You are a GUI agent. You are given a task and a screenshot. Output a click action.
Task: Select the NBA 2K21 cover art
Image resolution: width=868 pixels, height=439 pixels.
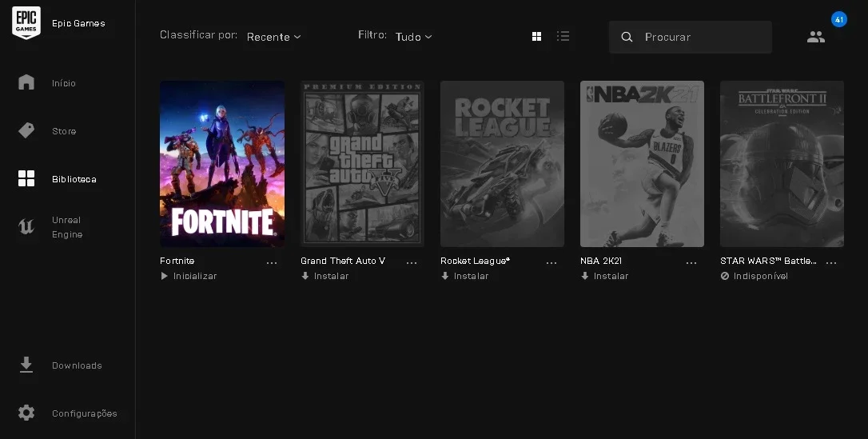(x=642, y=164)
